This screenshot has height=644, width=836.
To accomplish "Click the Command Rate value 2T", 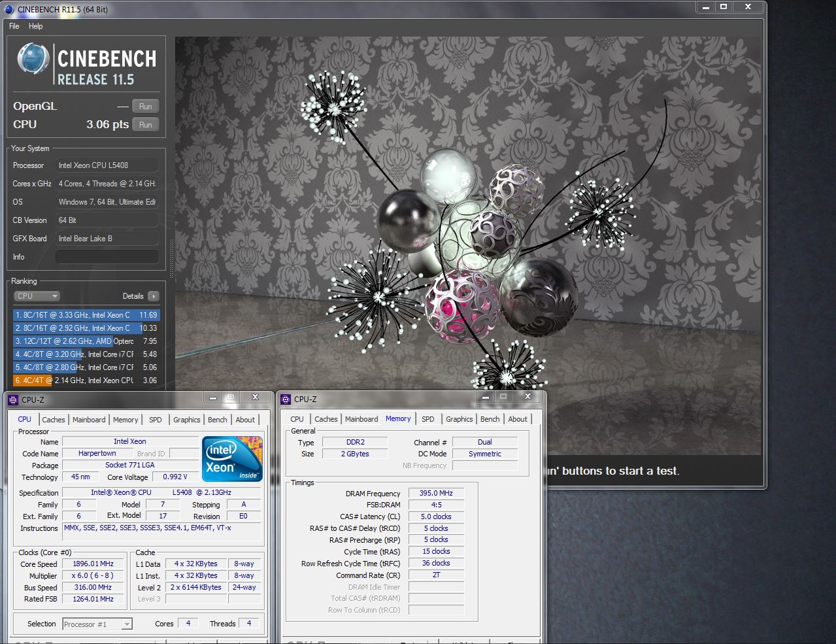I will coord(436,575).
